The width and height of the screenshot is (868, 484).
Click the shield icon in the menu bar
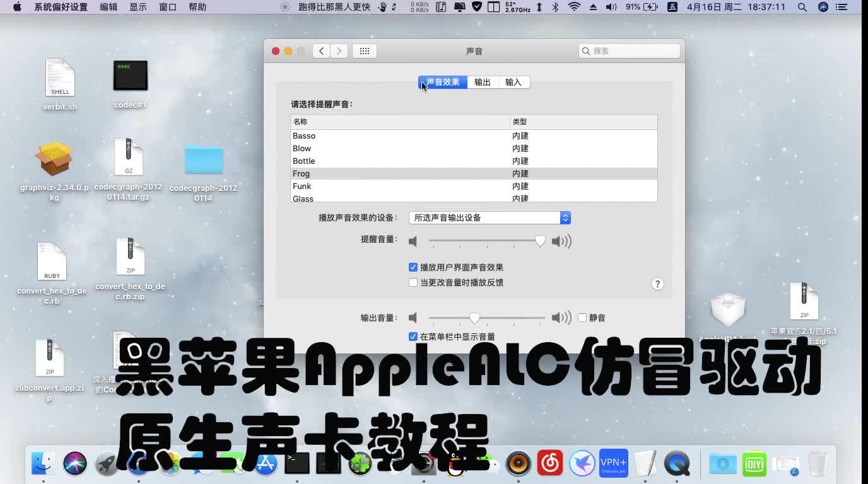(x=477, y=7)
